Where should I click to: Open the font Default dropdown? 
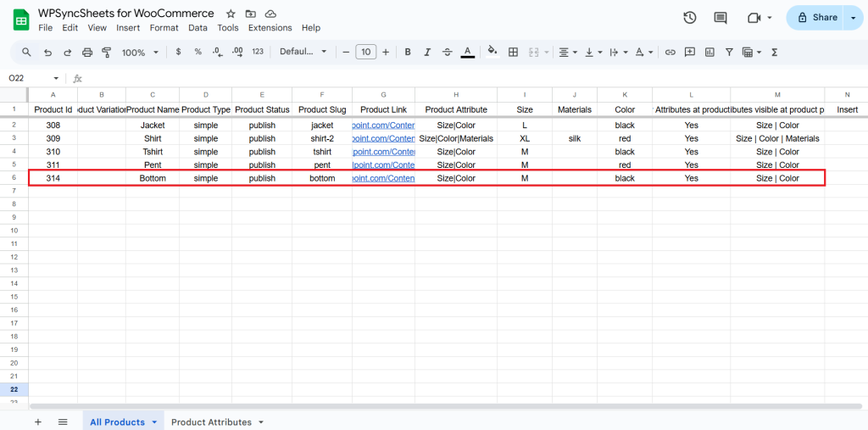coord(303,52)
